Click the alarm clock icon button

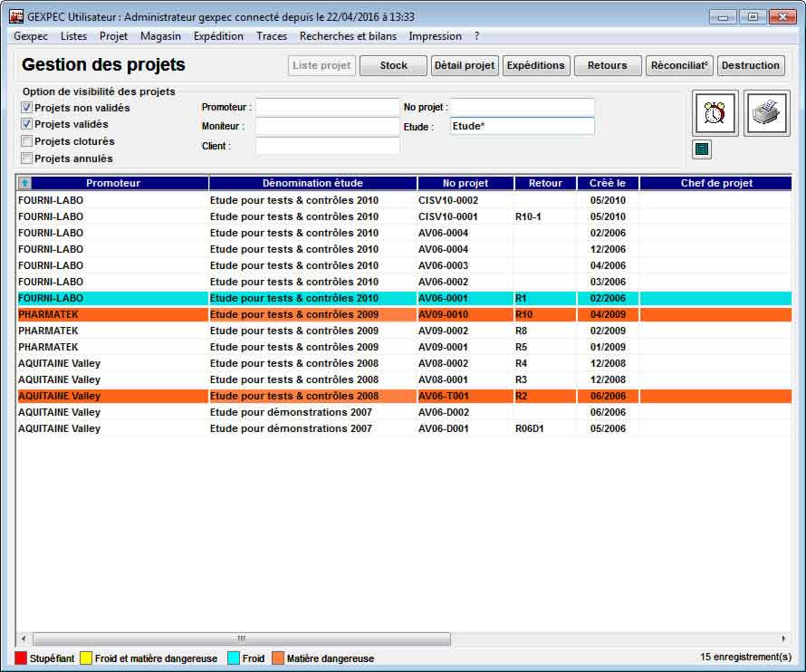tap(715, 113)
